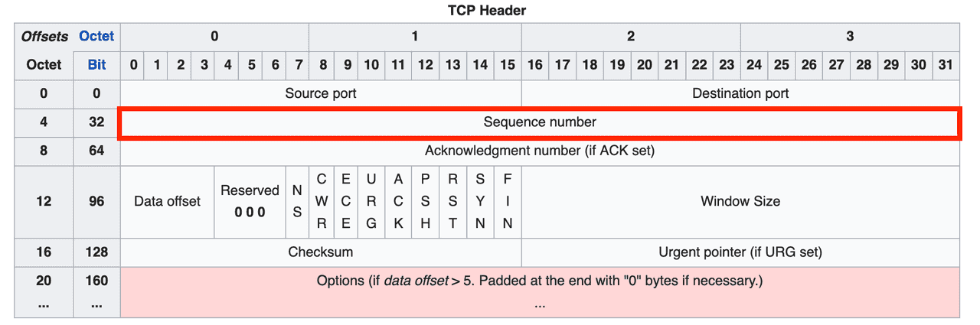
Task: Click the Data offset cell
Action: [167, 202]
